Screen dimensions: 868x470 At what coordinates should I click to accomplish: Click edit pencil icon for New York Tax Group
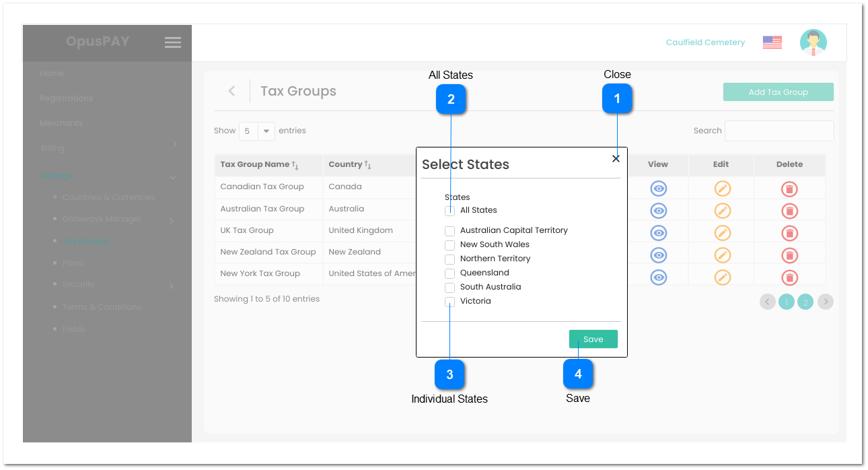722,277
